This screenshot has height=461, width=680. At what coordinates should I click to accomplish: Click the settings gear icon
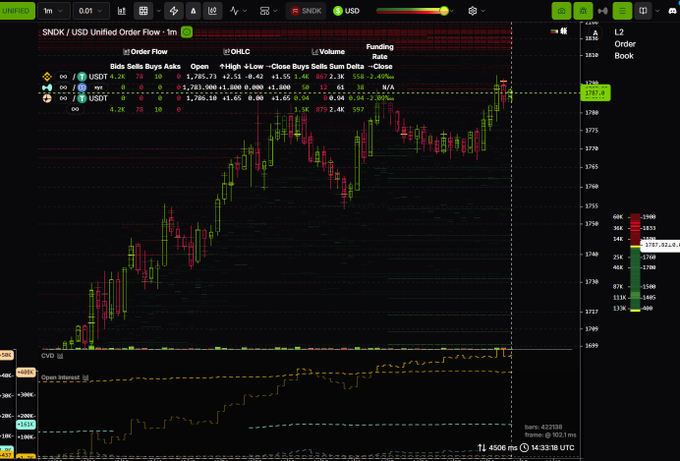(473, 11)
